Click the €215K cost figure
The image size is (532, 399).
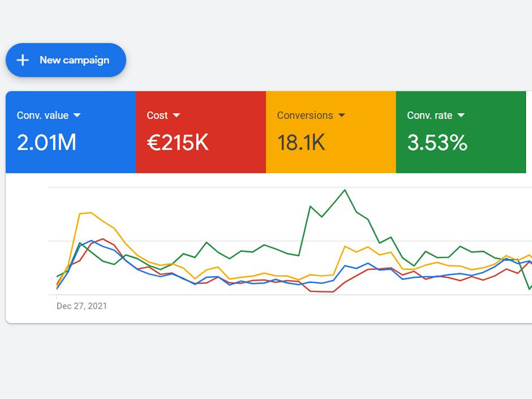tap(178, 142)
